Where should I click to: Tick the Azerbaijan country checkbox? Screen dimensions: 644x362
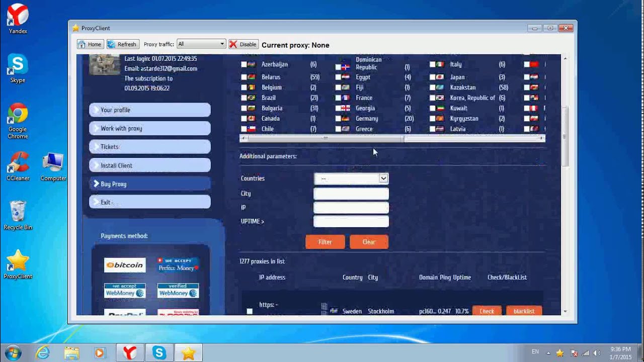(x=244, y=64)
